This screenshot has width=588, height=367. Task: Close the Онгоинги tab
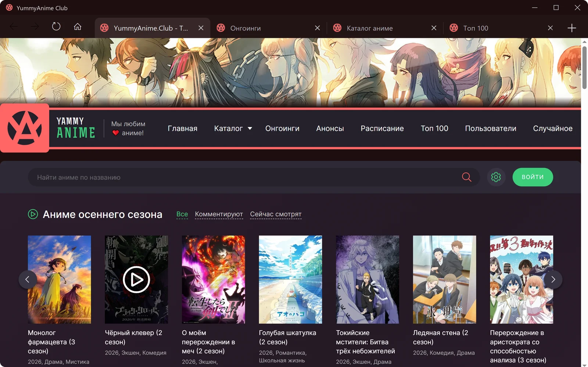[x=318, y=28]
